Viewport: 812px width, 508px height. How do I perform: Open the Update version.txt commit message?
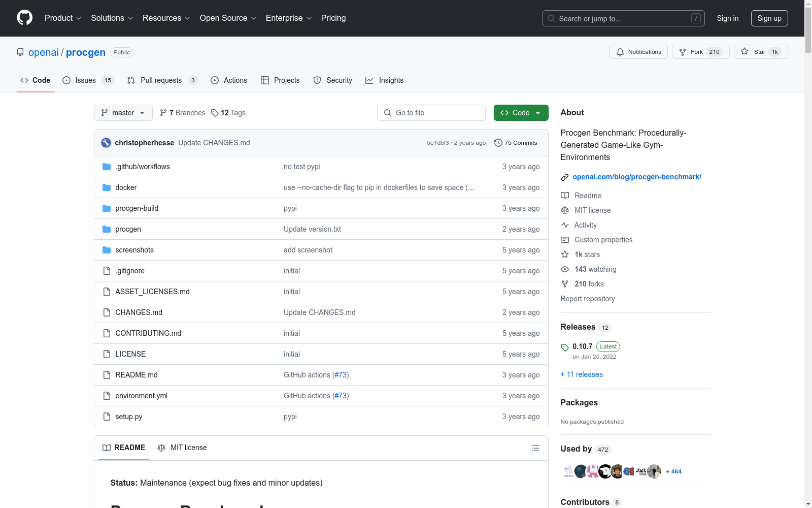pos(312,229)
